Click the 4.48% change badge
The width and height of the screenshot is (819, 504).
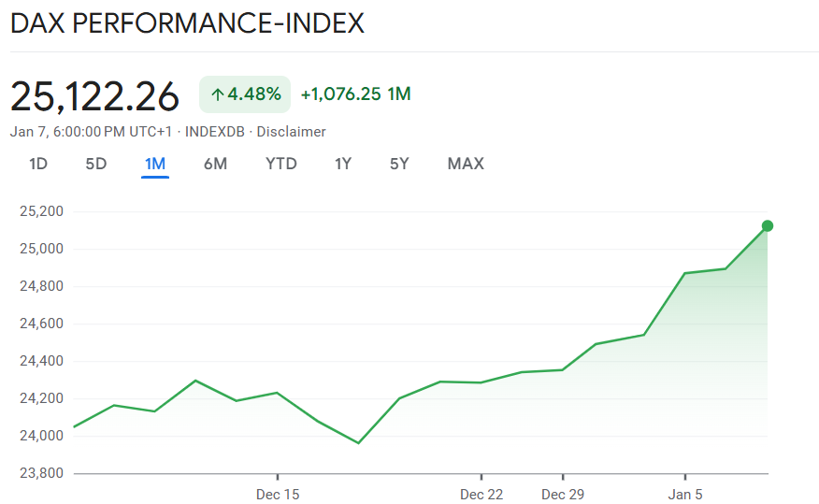click(x=245, y=94)
